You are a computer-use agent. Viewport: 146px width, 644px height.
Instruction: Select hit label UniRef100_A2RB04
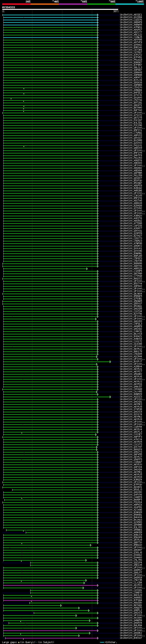(131, 367)
